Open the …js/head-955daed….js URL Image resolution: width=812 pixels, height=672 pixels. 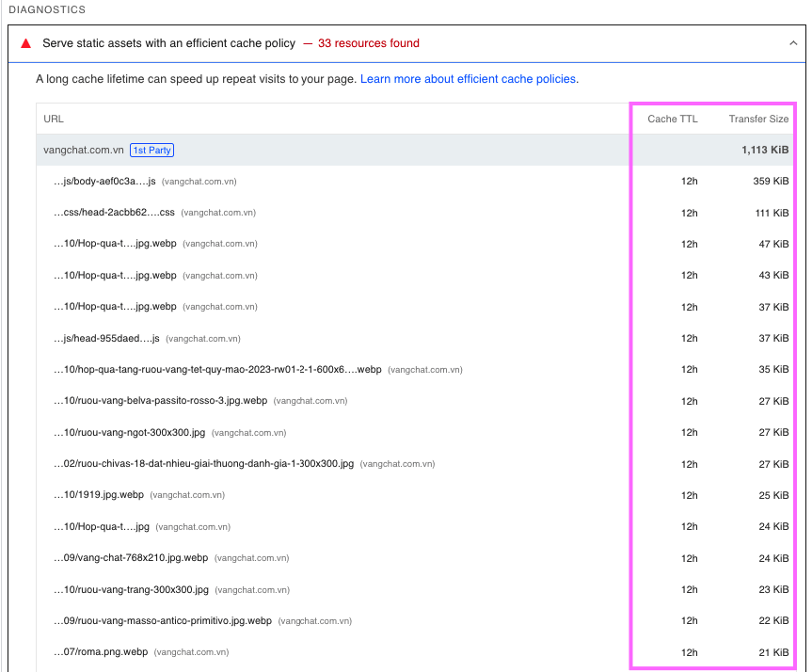[106, 338]
